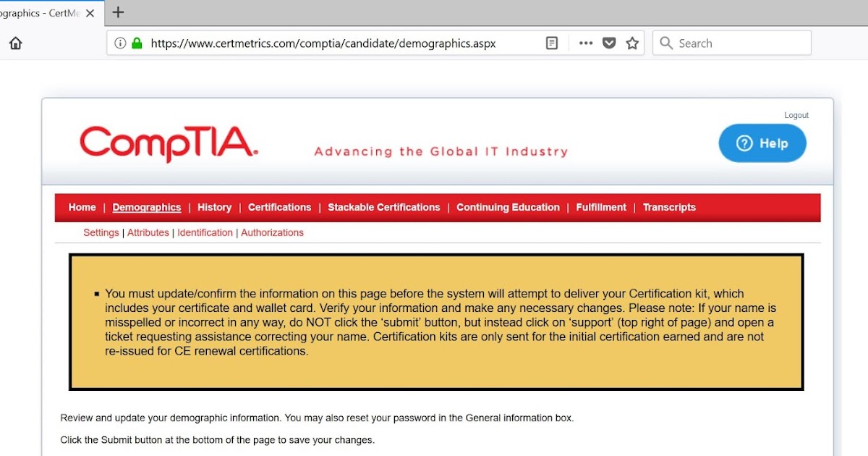Click the browser Home icon
The image size is (868, 456).
14,43
